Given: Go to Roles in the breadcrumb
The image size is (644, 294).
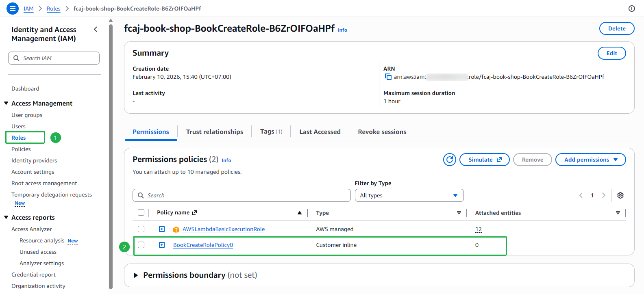Looking at the screenshot, I should pyautogui.click(x=54, y=9).
